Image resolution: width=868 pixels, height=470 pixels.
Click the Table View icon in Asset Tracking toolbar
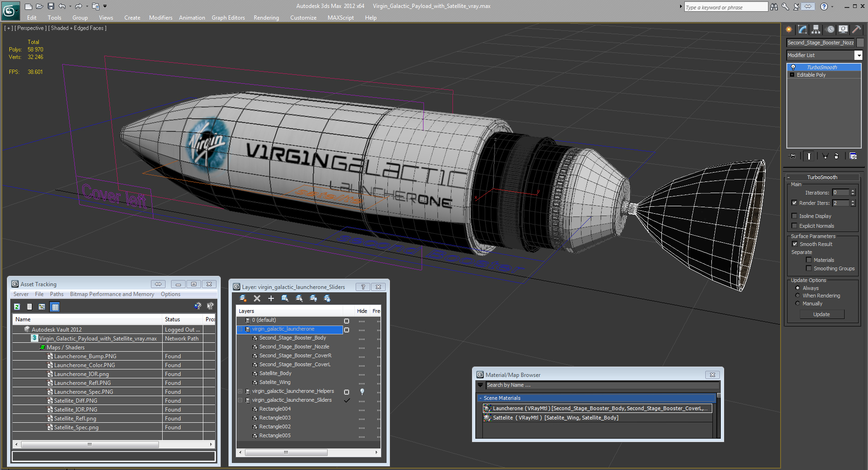pos(55,307)
